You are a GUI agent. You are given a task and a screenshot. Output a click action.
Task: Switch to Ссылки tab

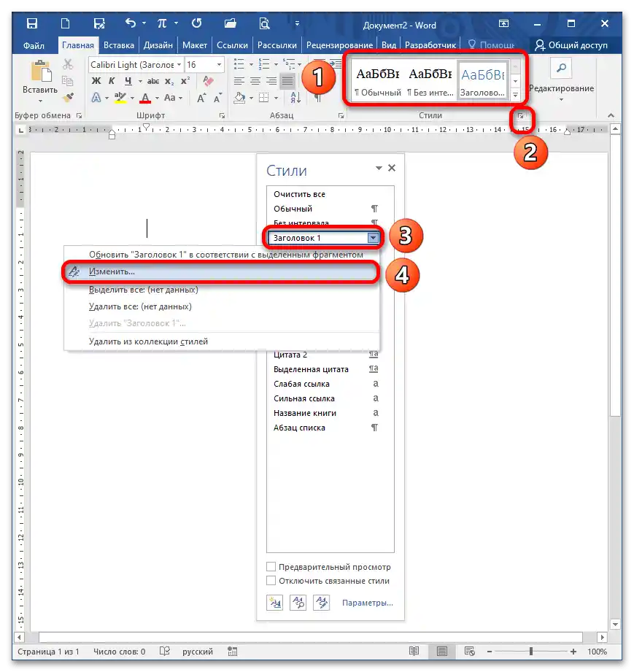tap(232, 45)
